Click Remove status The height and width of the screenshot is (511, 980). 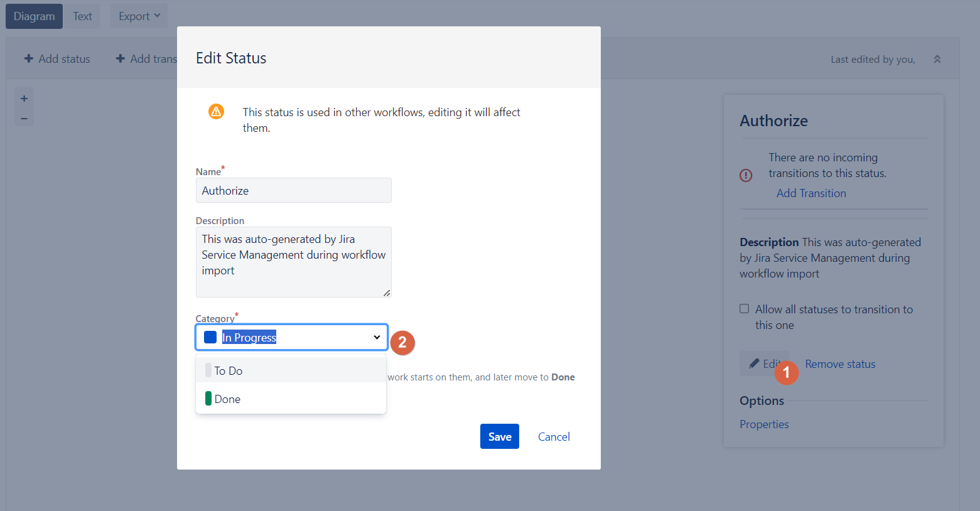[x=840, y=363]
